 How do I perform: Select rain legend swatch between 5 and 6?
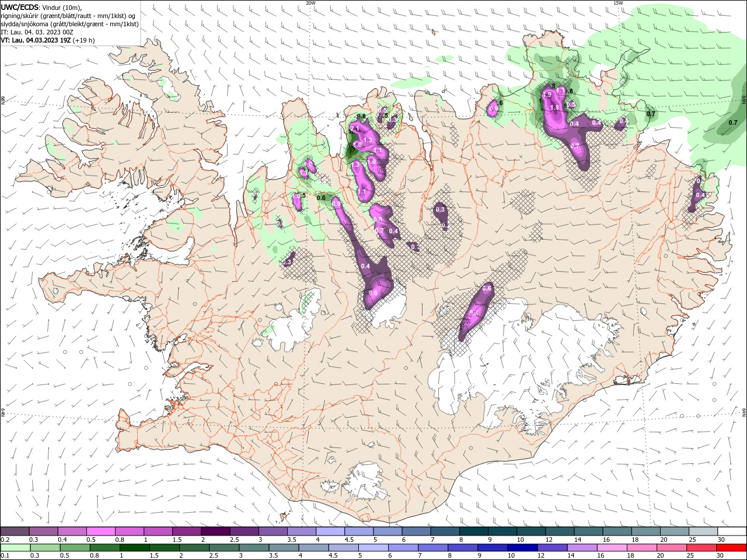point(373,548)
